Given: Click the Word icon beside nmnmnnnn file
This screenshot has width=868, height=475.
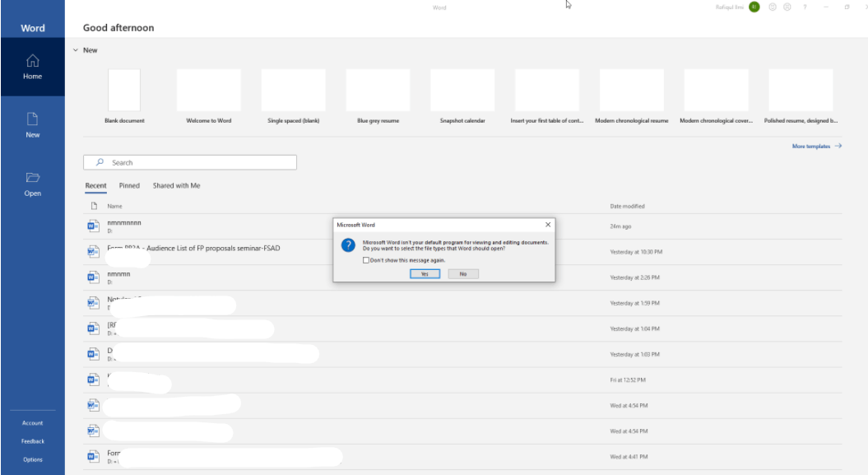Looking at the screenshot, I should (x=93, y=226).
